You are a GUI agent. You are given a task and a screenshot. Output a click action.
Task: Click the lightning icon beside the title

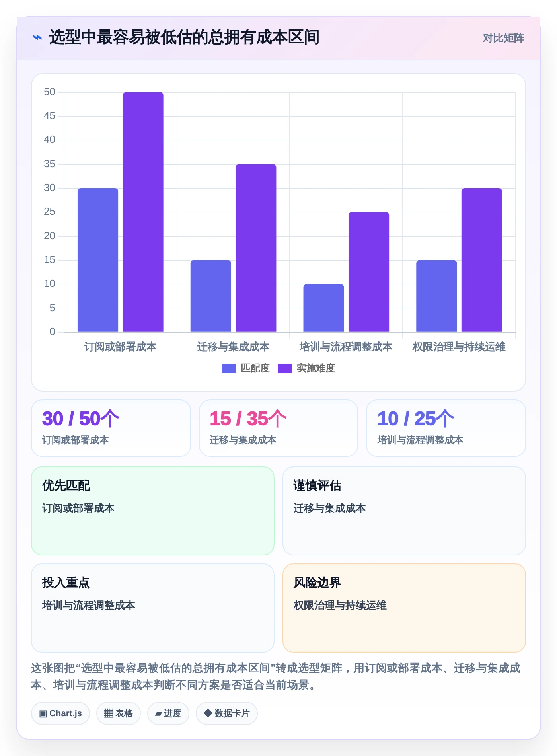37,37
